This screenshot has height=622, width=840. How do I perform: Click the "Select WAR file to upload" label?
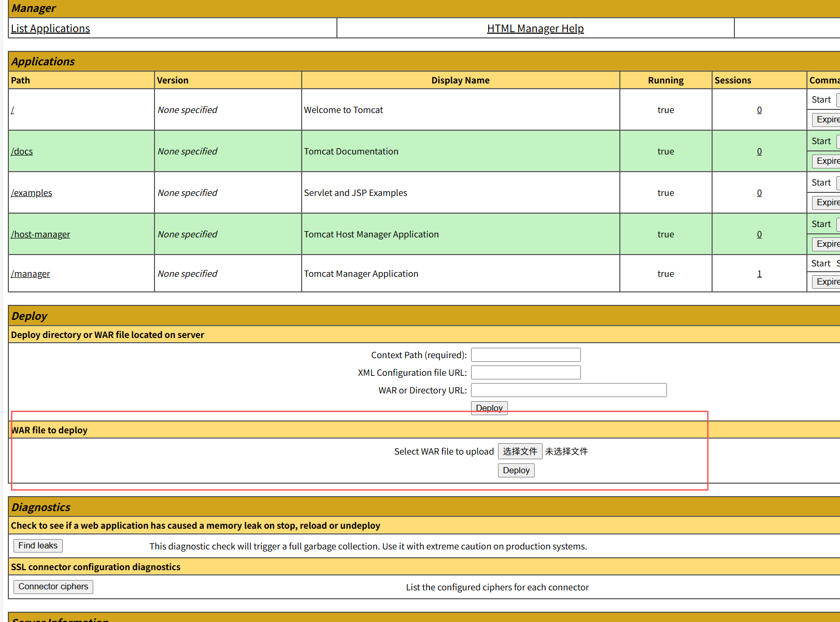click(x=444, y=451)
